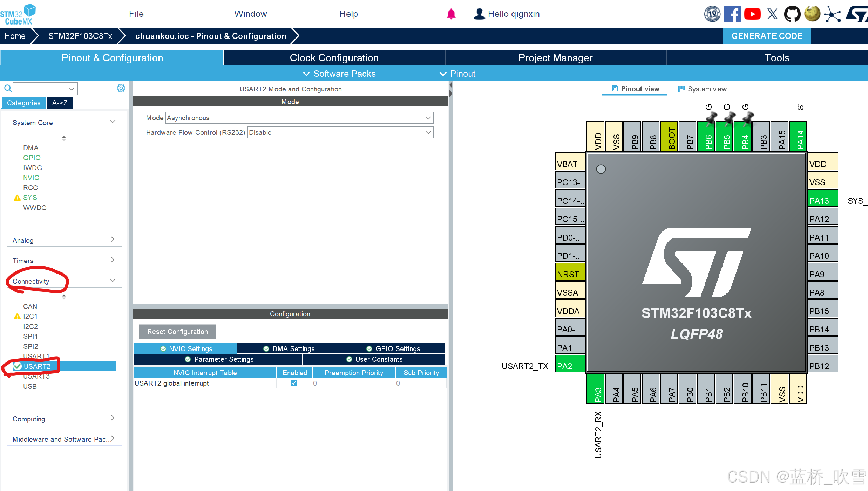Open the File menu
The width and height of the screenshot is (868, 491).
(x=136, y=14)
